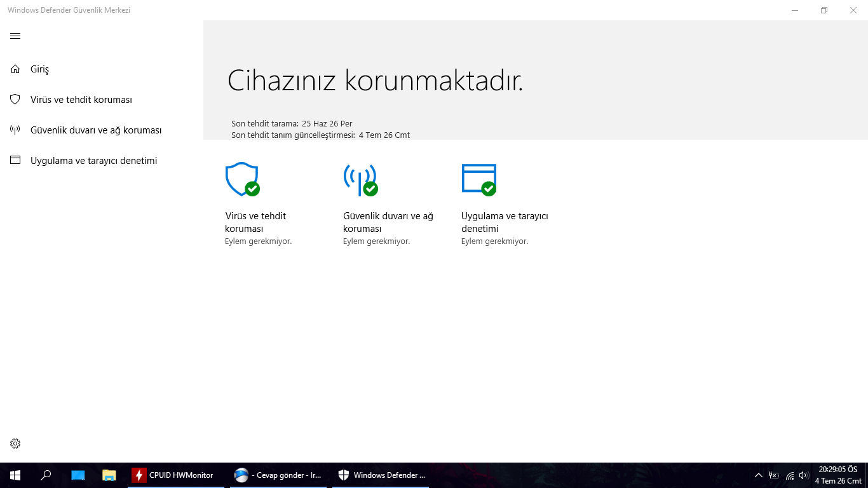
Task: Click the Giriş home icon
Action: [x=15, y=69]
